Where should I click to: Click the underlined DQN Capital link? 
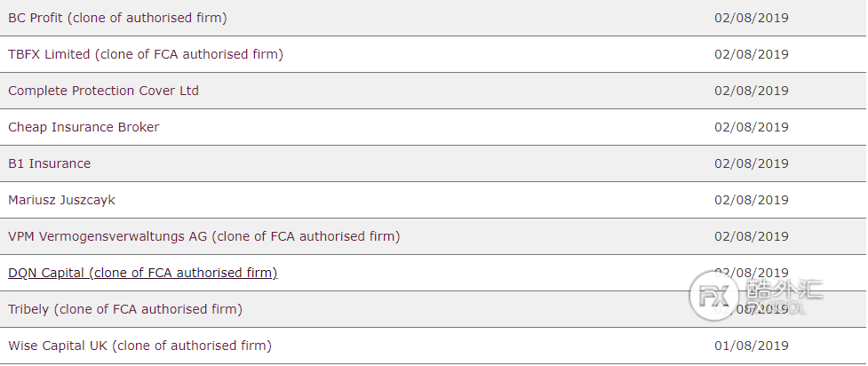[142, 273]
